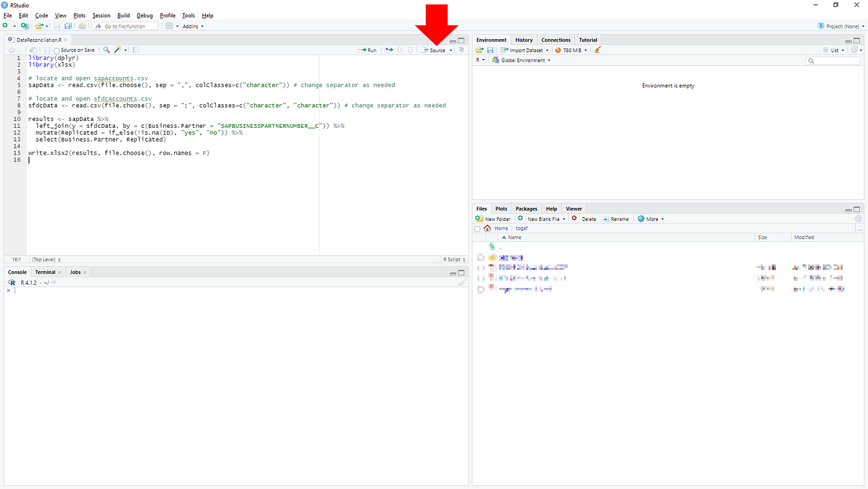The height and width of the screenshot is (489, 868).
Task: Tick the checkbox beside the first folder
Action: pos(480,258)
